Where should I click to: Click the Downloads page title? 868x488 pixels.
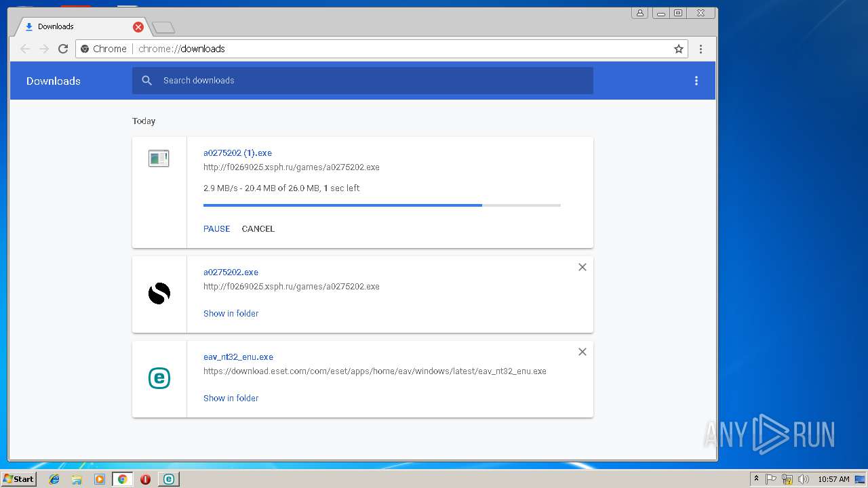pyautogui.click(x=54, y=81)
